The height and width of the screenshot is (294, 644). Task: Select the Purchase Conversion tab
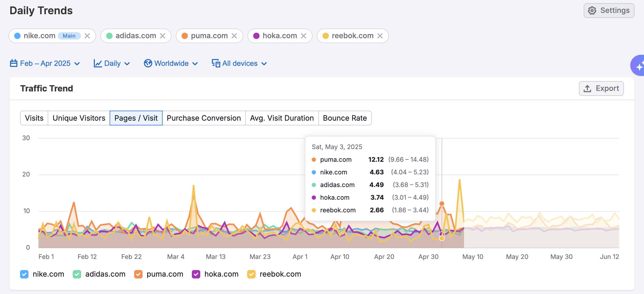click(x=204, y=118)
